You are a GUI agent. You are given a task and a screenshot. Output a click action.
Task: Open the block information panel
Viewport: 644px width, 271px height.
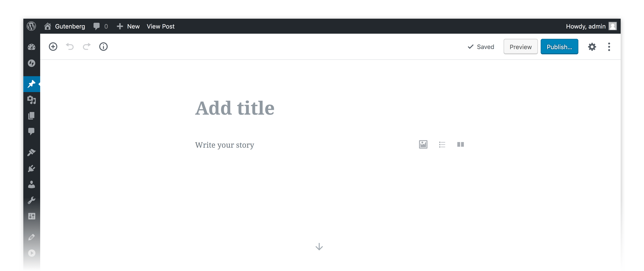(104, 46)
